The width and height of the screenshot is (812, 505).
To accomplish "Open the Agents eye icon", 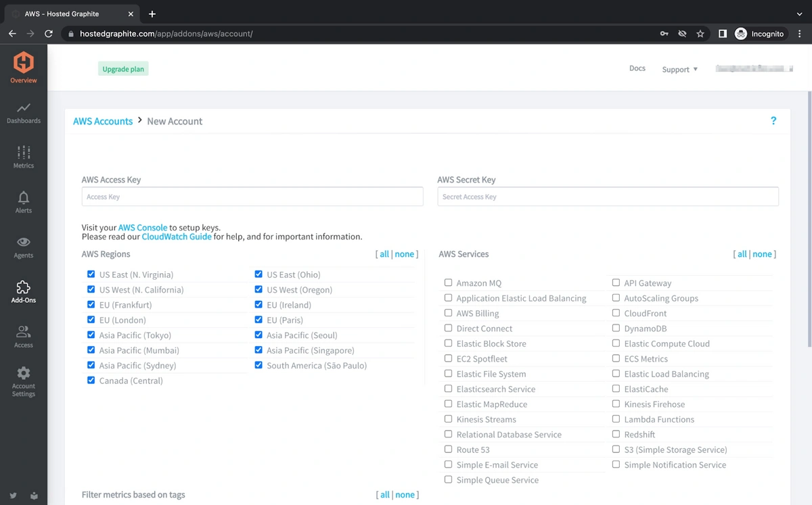I will tap(24, 242).
